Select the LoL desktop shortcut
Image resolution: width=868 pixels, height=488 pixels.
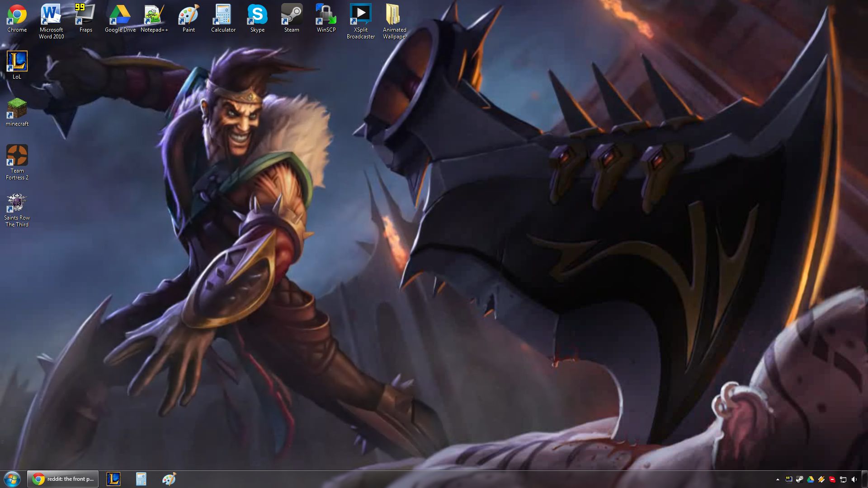pyautogui.click(x=17, y=65)
